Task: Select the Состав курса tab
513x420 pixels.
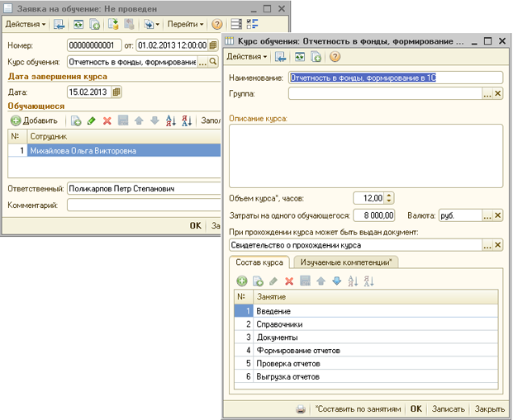Action: [x=259, y=262]
